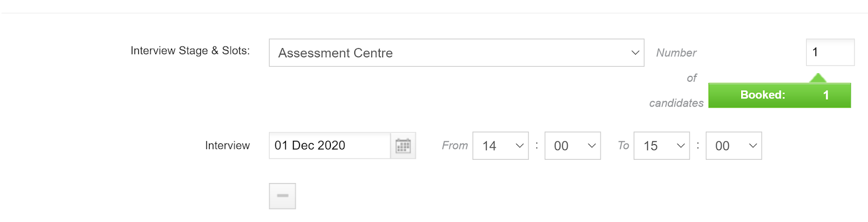Click the Interview Stage & Slots label

pos(190,50)
